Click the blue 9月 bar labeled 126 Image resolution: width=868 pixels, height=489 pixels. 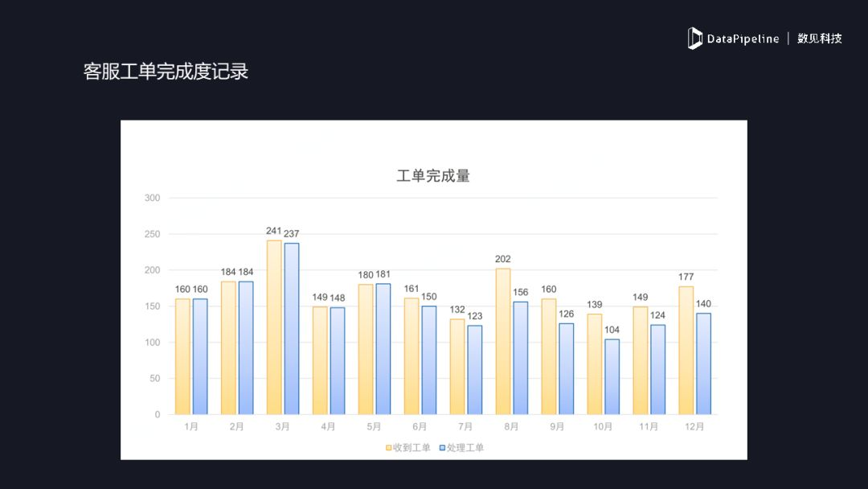tap(567, 368)
